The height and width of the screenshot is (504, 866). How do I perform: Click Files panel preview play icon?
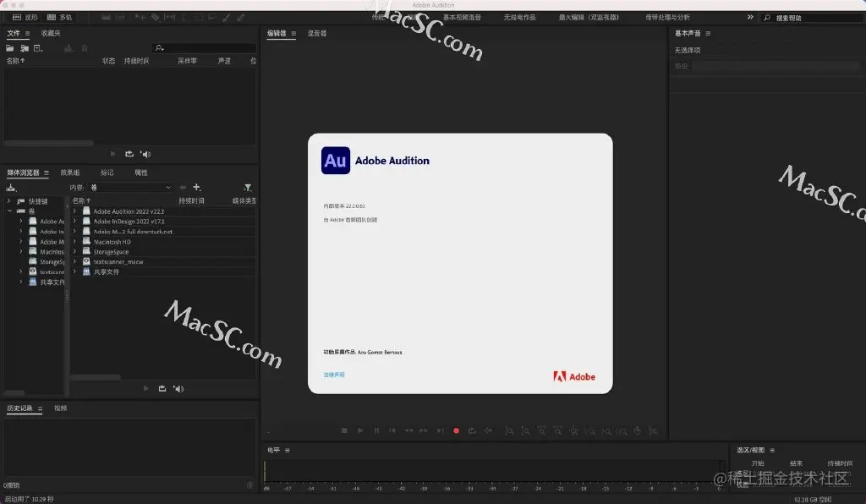pos(112,154)
